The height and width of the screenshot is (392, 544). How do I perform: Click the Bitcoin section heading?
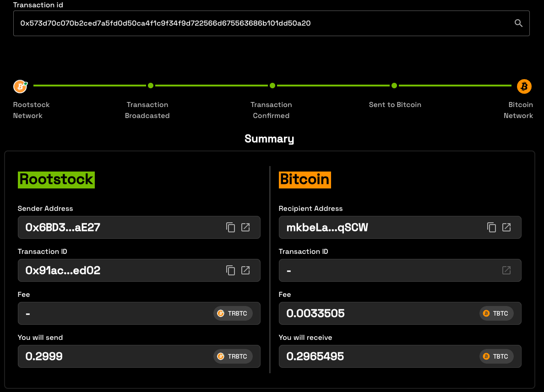pyautogui.click(x=305, y=179)
